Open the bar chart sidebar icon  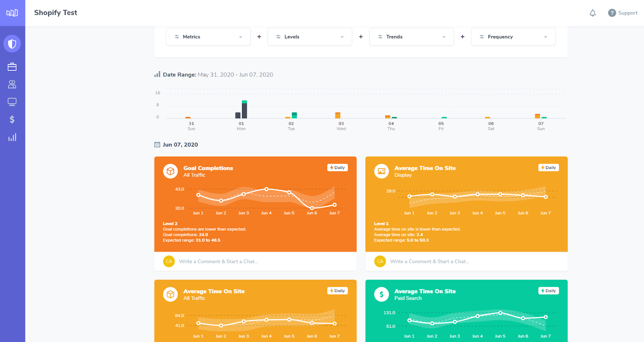coord(12,137)
